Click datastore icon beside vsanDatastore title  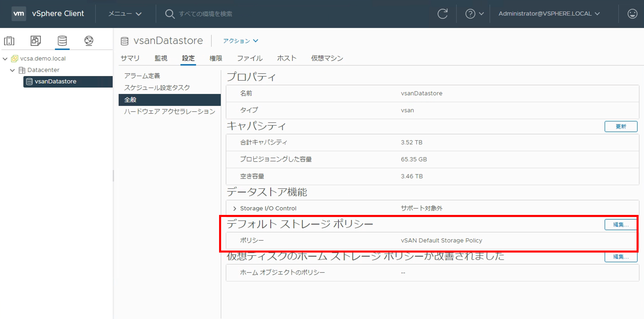125,41
